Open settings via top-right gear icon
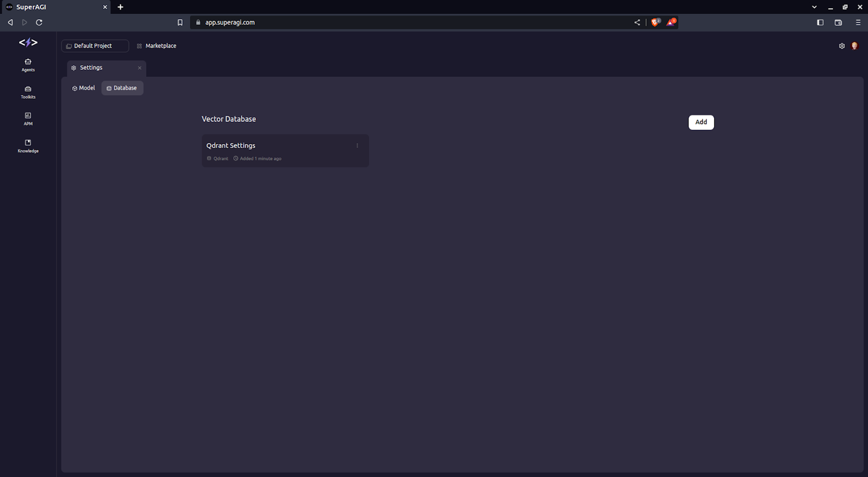The width and height of the screenshot is (868, 477). click(x=842, y=46)
